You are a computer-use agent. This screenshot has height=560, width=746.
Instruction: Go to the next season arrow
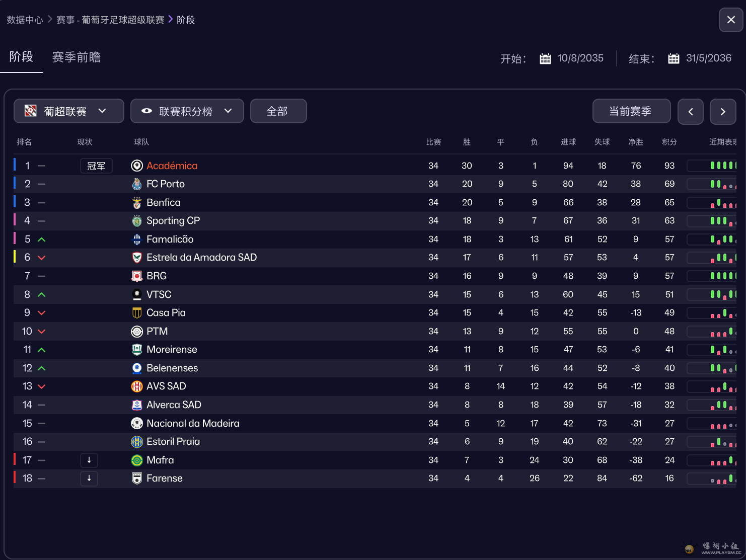pos(723,112)
